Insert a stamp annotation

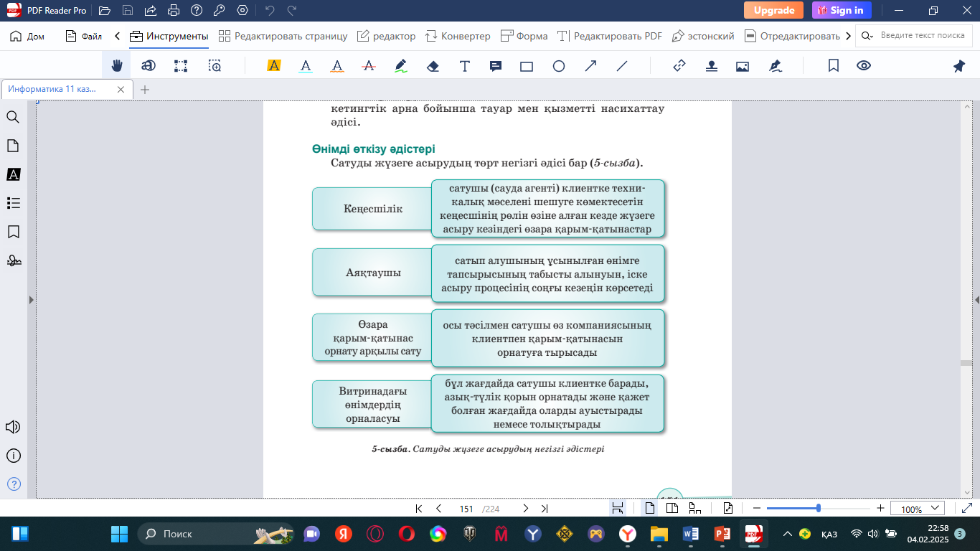pyautogui.click(x=711, y=66)
